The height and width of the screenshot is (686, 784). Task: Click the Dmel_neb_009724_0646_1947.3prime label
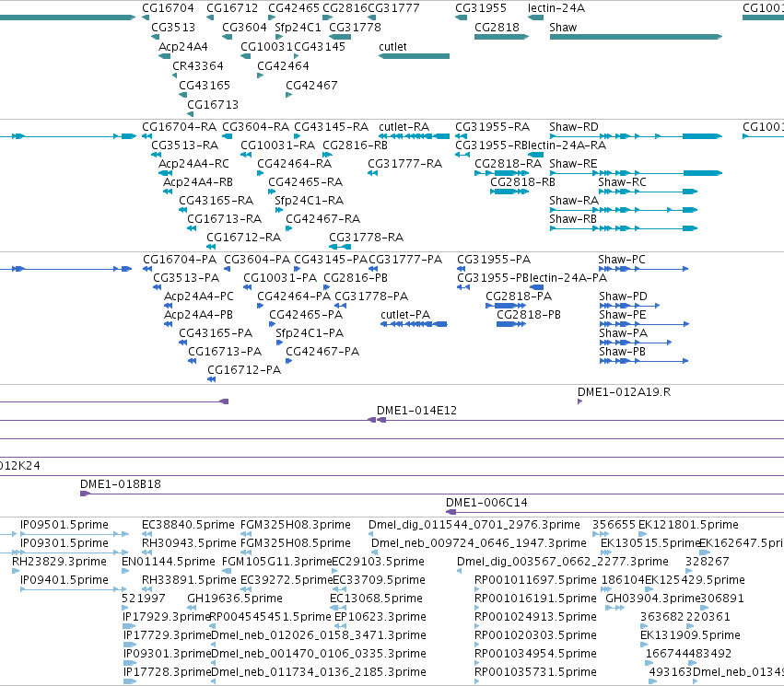[478, 543]
